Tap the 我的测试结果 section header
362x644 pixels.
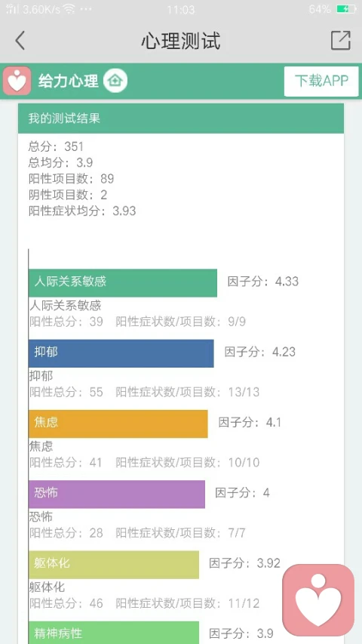(x=180, y=119)
